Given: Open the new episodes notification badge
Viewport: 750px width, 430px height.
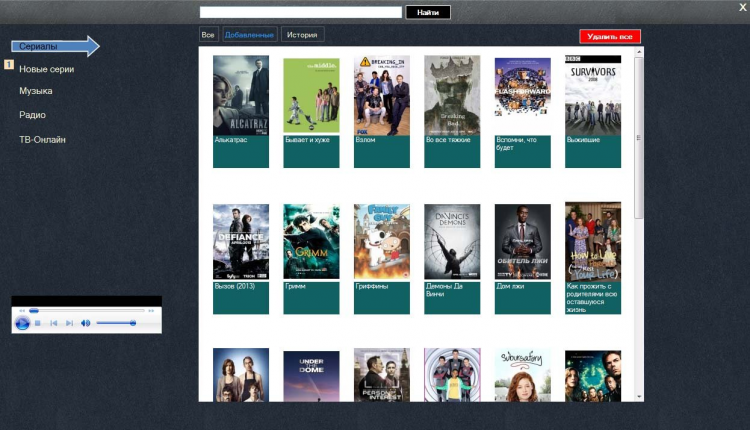Looking at the screenshot, I should [x=9, y=64].
